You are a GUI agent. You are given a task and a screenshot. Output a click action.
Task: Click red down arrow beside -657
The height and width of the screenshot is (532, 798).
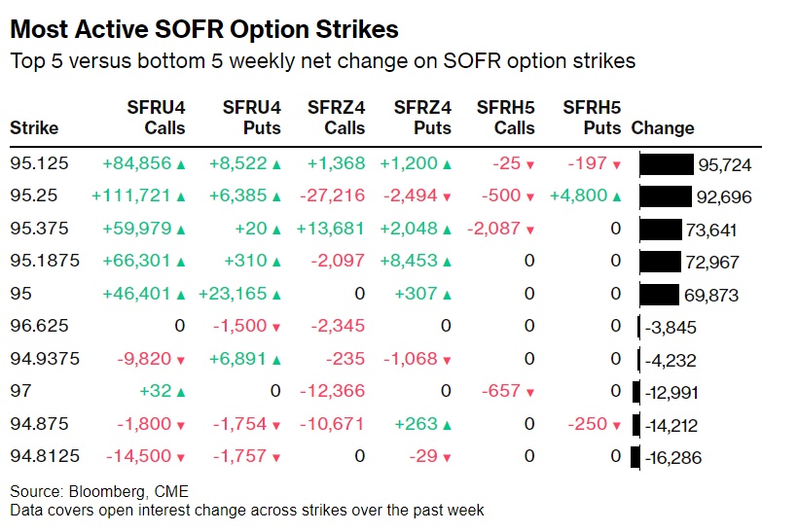coord(529,393)
